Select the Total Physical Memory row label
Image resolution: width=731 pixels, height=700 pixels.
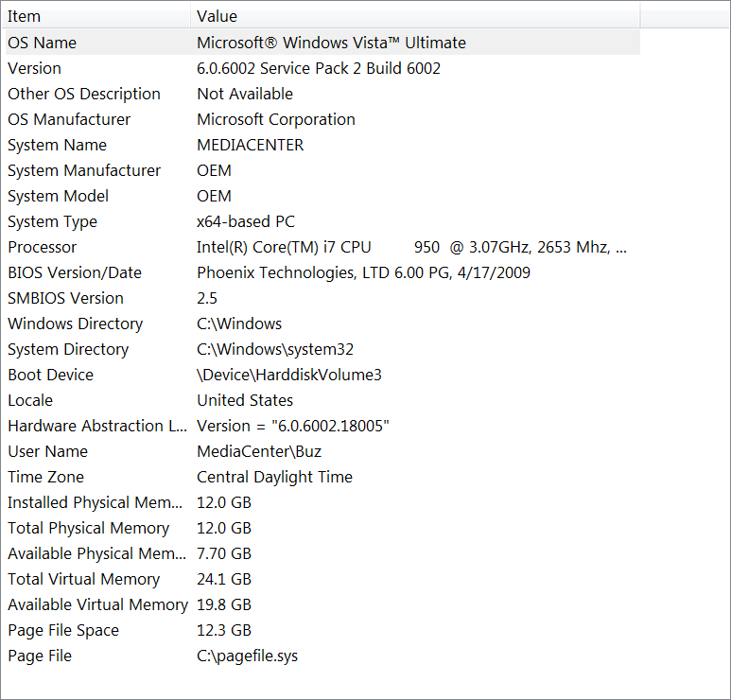click(89, 529)
